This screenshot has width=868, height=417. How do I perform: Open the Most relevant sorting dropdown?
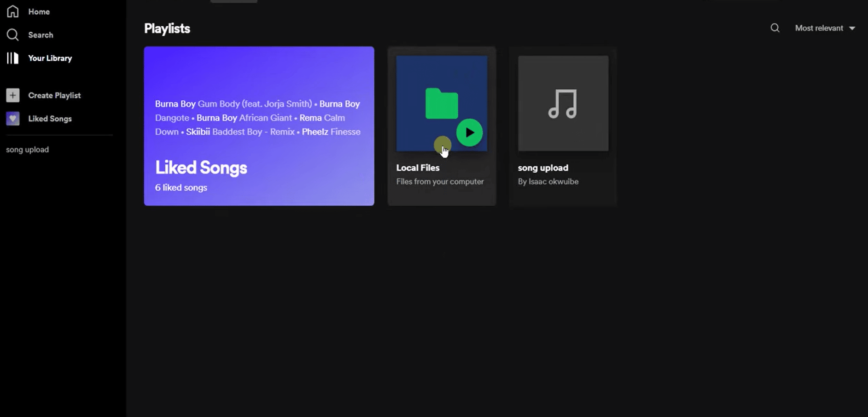(x=819, y=28)
